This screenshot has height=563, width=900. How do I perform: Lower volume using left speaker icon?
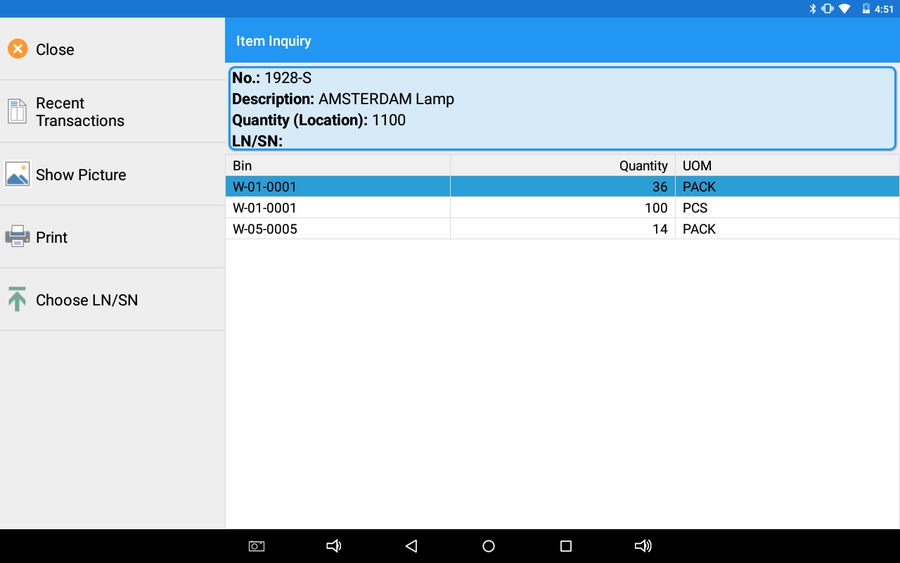coord(334,546)
